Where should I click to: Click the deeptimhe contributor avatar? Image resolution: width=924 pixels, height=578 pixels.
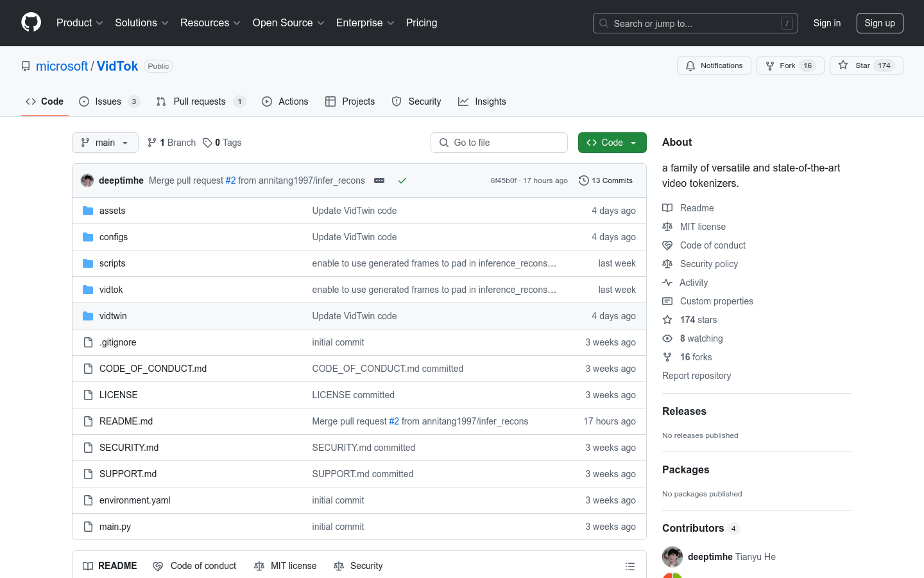[672, 557]
